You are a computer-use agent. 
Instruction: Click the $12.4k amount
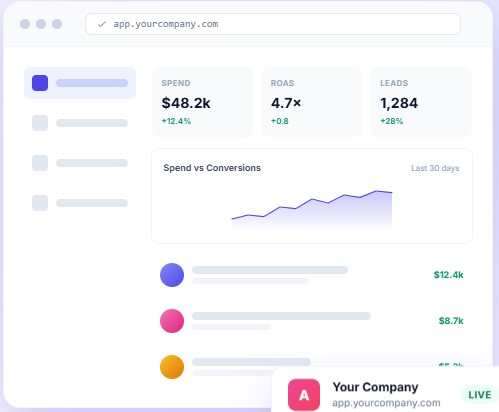(448, 275)
